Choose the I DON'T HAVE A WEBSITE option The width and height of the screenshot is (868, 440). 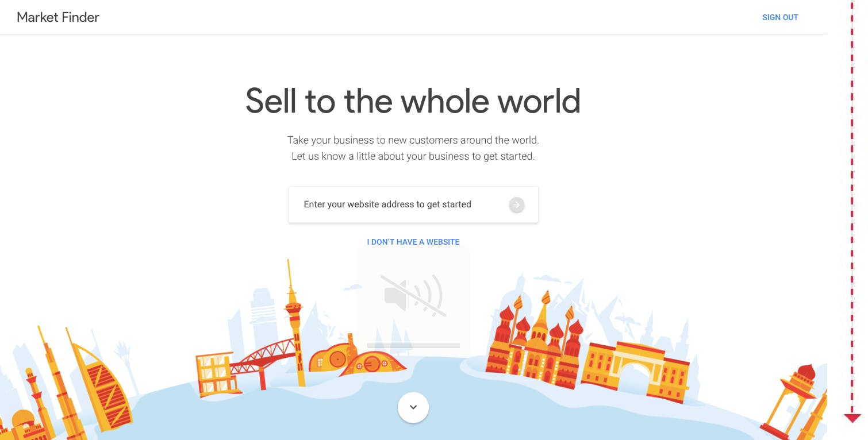[x=413, y=242]
